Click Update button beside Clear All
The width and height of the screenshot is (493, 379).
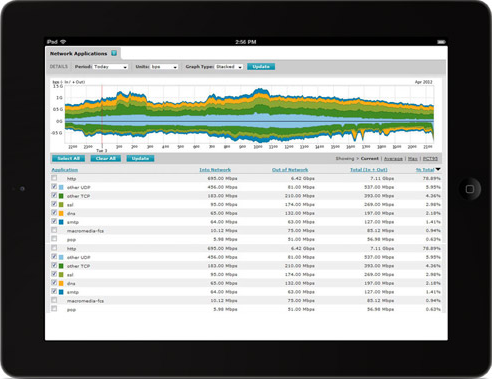pyautogui.click(x=140, y=158)
